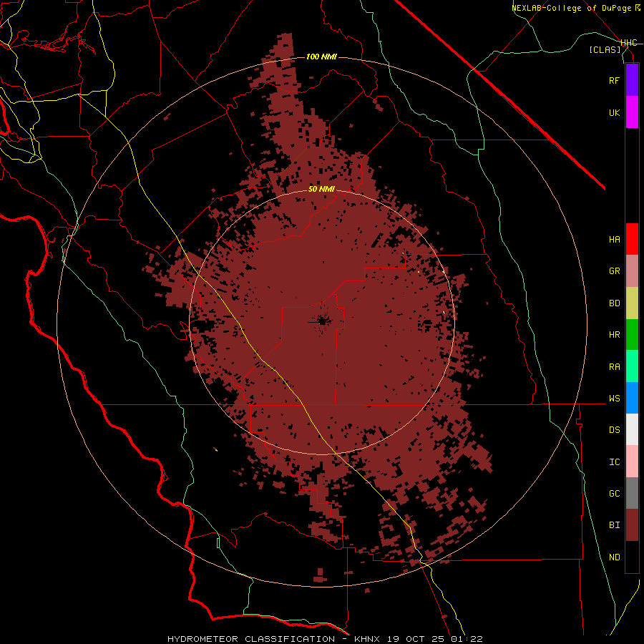The width and height of the screenshot is (644, 644).
Task: Click the UK magenta legend swatch
Action: [x=632, y=112]
